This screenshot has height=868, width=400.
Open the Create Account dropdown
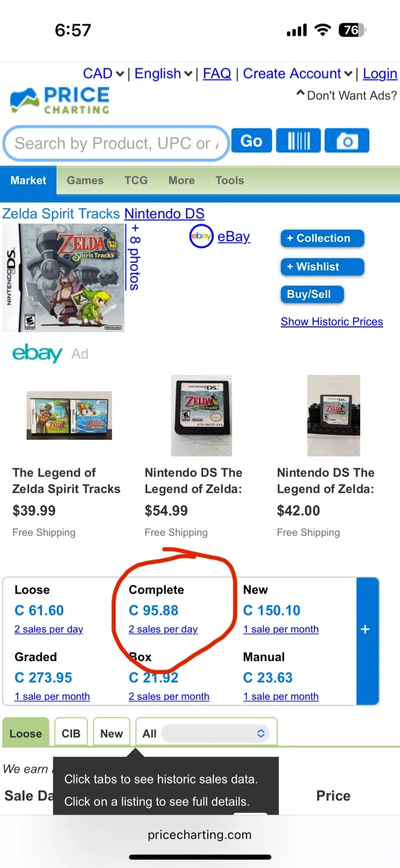298,74
